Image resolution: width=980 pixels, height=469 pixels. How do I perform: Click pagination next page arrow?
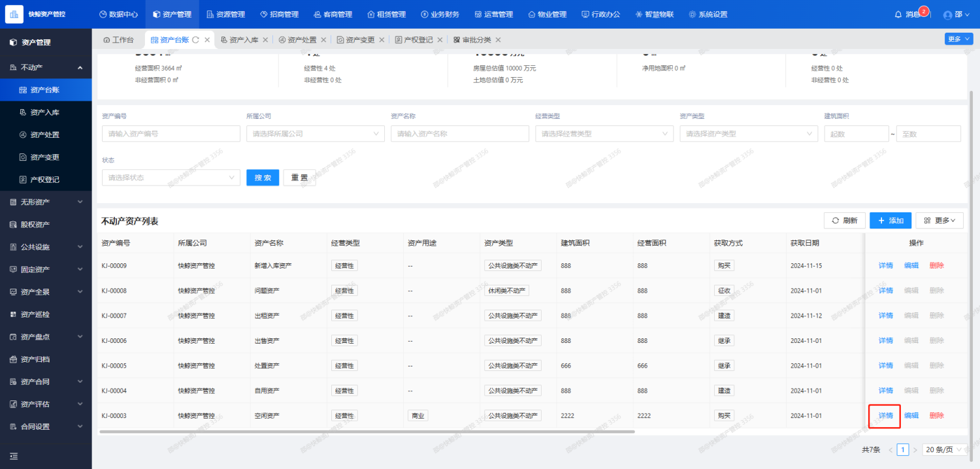click(x=915, y=449)
